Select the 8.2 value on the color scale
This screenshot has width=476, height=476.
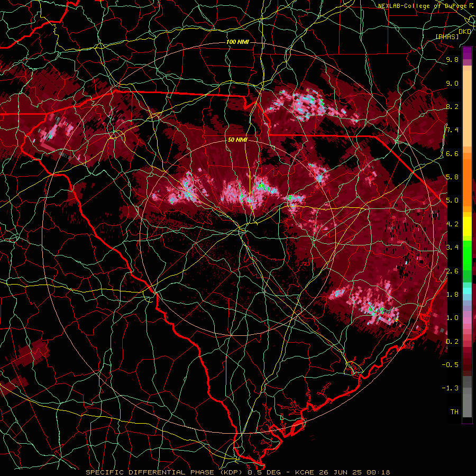[452, 106]
